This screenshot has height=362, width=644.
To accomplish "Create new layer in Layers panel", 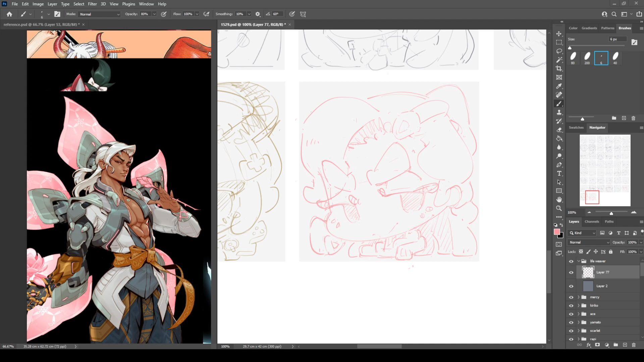I will point(625,345).
